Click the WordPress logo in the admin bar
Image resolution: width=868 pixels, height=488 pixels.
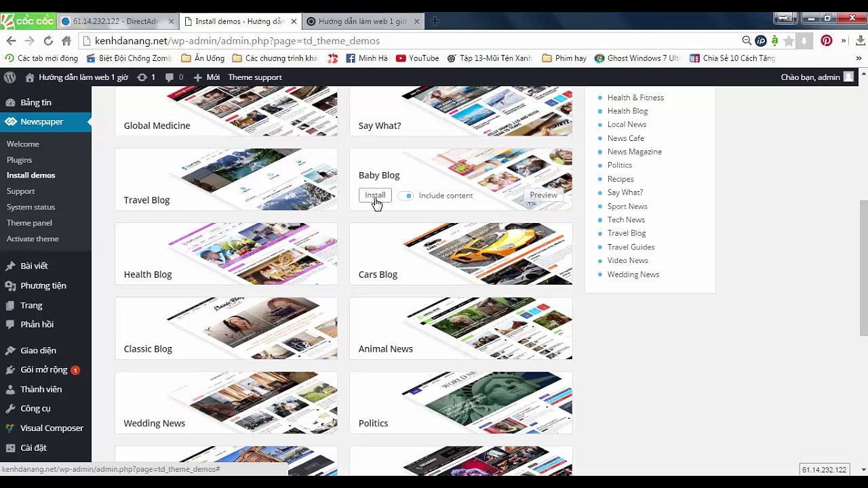click(x=9, y=77)
